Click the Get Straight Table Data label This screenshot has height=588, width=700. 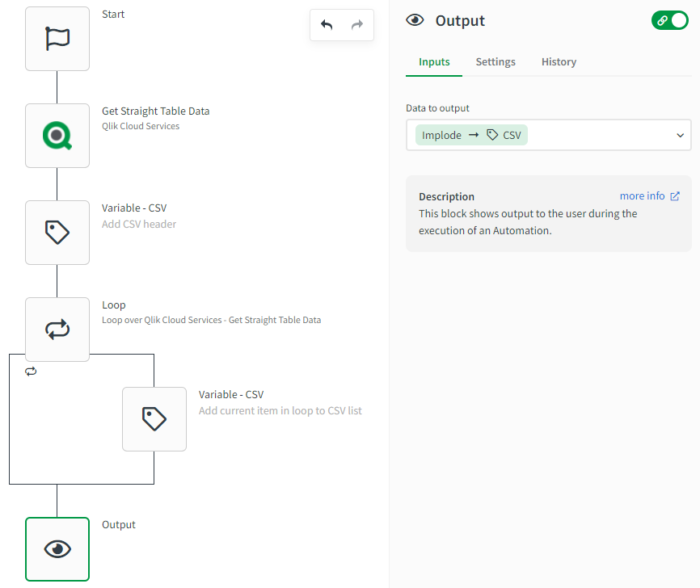point(155,111)
